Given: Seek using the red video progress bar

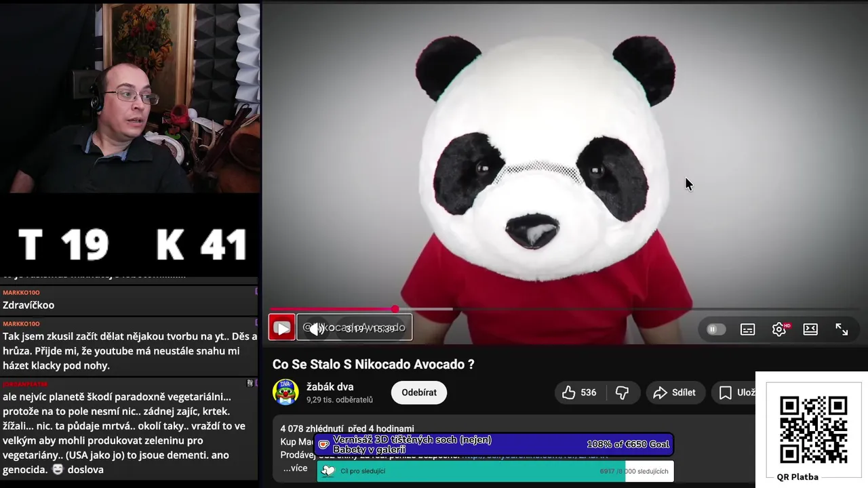Looking at the screenshot, I should 332,309.
